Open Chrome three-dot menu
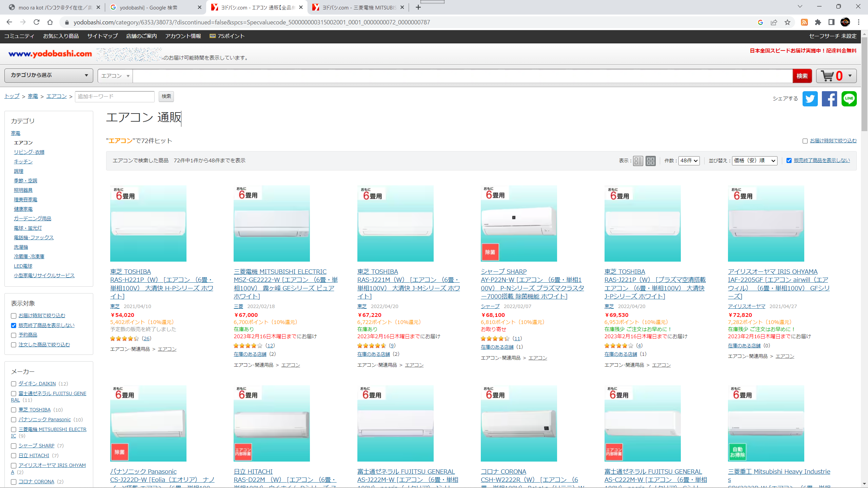868x488 pixels. pos(859,22)
